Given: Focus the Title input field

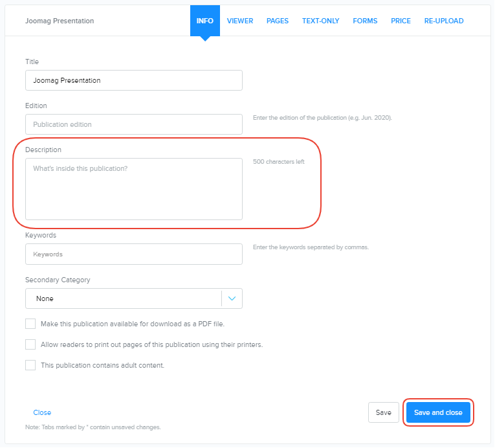Looking at the screenshot, I should pyautogui.click(x=133, y=80).
